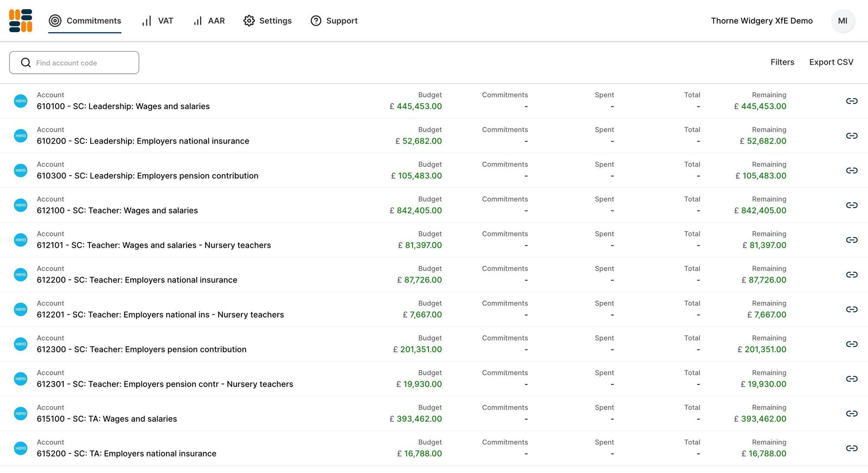Go to the AAR tab
Image resolution: width=868 pixels, height=473 pixels.
(209, 21)
